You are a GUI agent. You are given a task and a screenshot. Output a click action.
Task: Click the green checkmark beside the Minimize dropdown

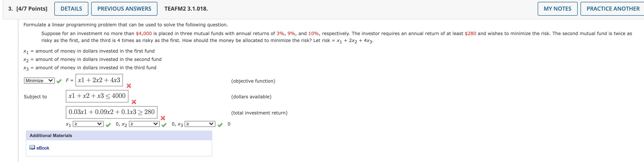point(58,81)
